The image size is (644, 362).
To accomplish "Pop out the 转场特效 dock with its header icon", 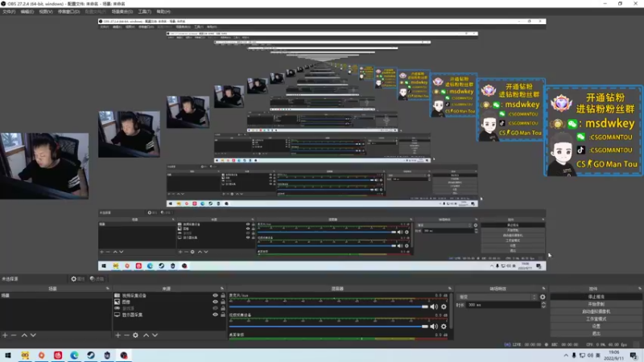I will click(544, 289).
